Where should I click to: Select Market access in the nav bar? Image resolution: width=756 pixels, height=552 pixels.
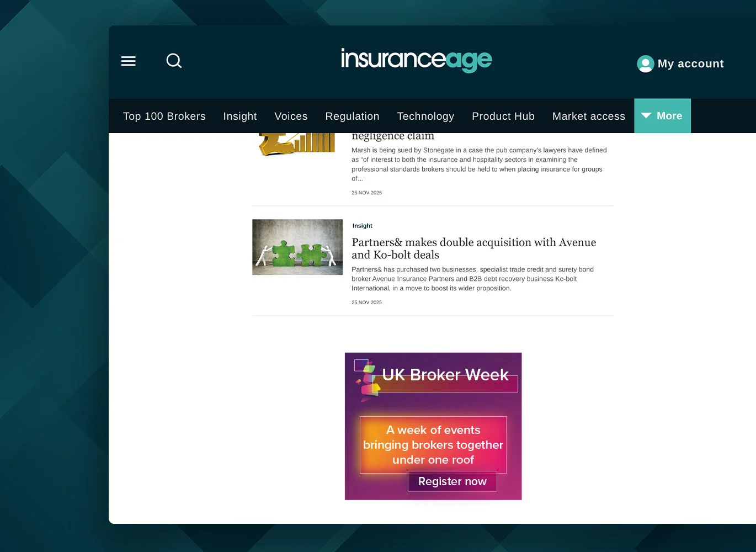[x=588, y=116]
